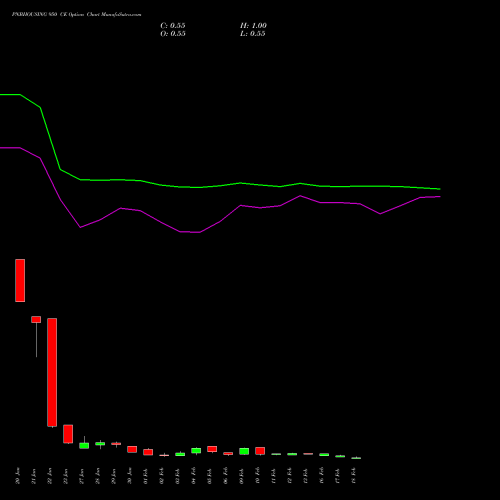This screenshot has height=500, width=500.
Task: Click the "06 Feb" date axis label
Action: pyautogui.click(x=226, y=476)
